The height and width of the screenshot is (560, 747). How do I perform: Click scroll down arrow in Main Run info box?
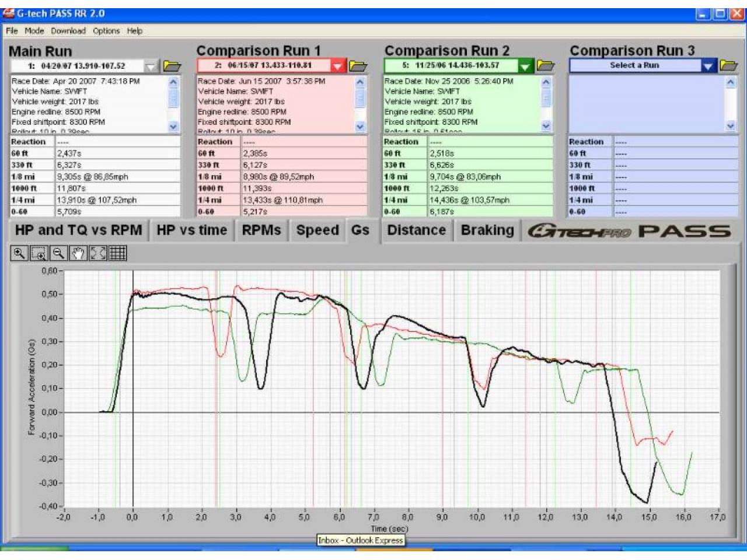173,126
